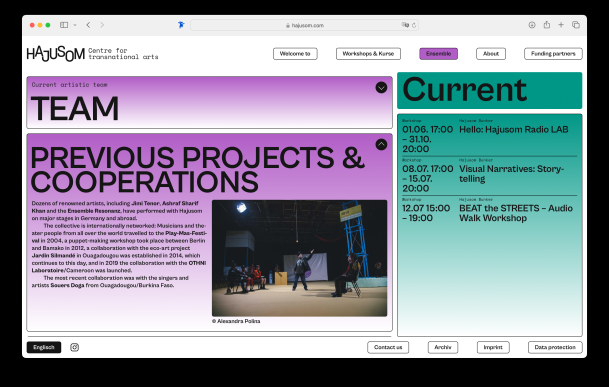The image size is (609, 387).
Task: Click the 08.07. 17:00 – 15.07. date
Action: pos(427,179)
